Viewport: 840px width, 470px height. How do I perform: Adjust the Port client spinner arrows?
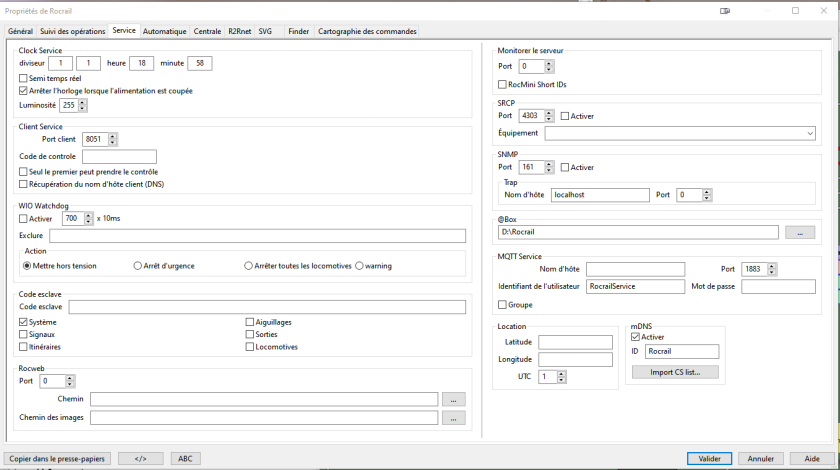(113, 139)
